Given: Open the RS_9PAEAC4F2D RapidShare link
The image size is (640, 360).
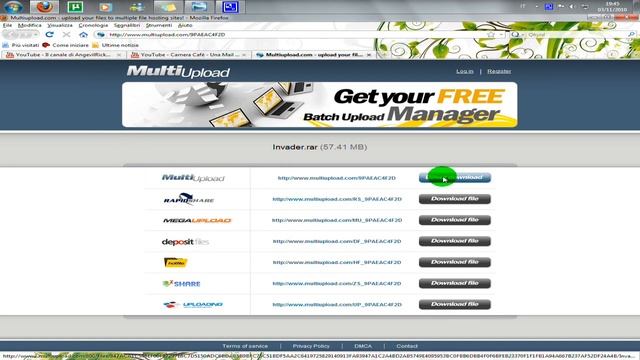Looking at the screenshot, I should tap(337, 199).
